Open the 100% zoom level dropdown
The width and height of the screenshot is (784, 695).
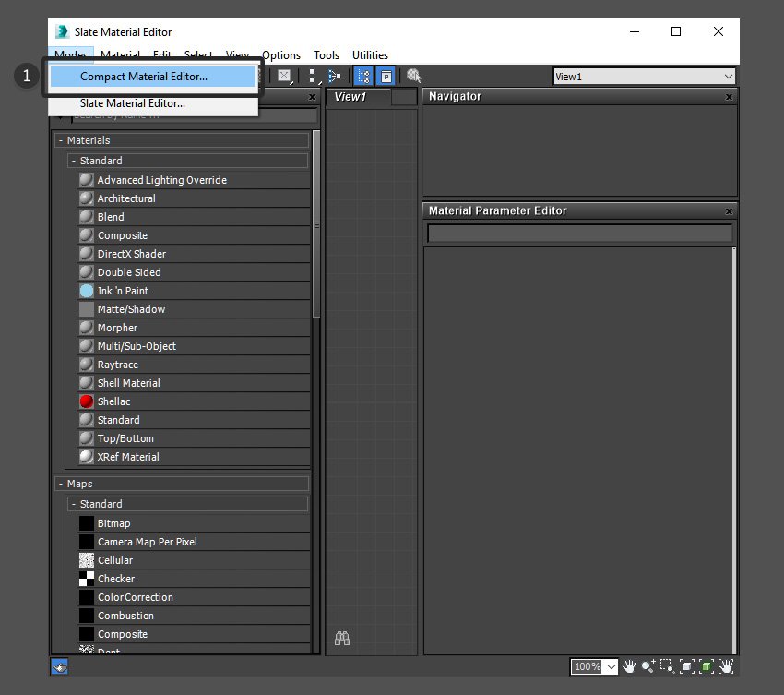595,666
